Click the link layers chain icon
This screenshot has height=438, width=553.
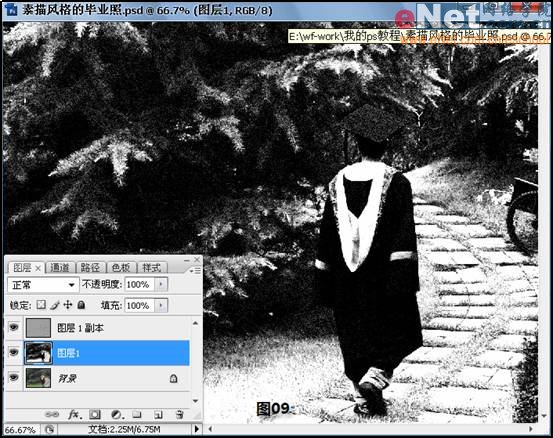(53, 414)
